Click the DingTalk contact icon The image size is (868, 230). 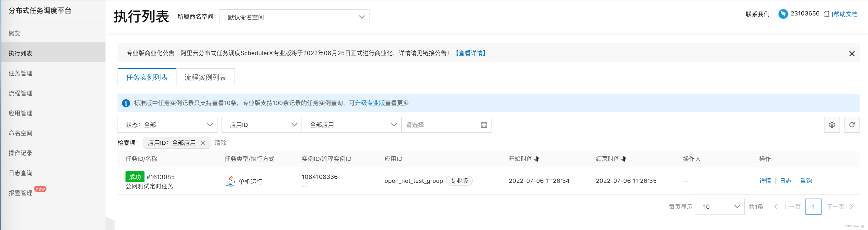[x=783, y=14]
